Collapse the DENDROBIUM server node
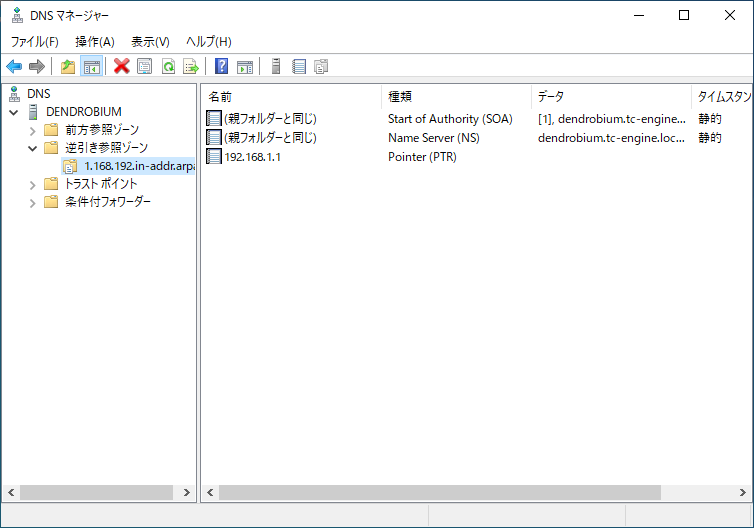Viewport: 754px width, 528px height. point(14,113)
